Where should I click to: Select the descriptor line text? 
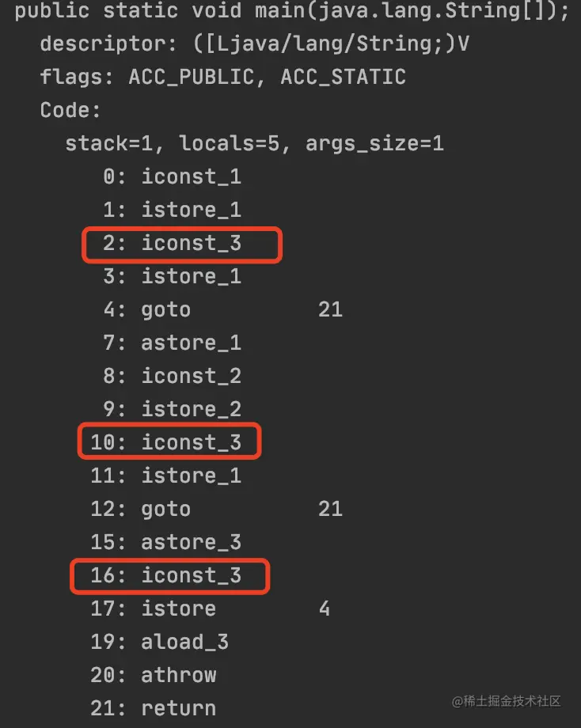pos(255,44)
